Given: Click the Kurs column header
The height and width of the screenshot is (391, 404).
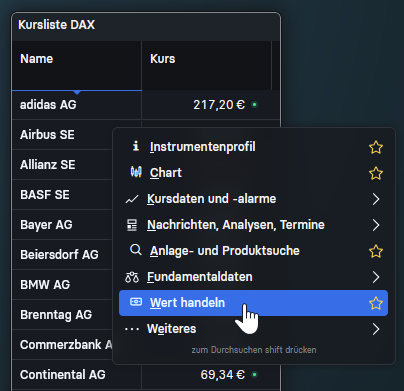Looking at the screenshot, I should click(x=206, y=65).
